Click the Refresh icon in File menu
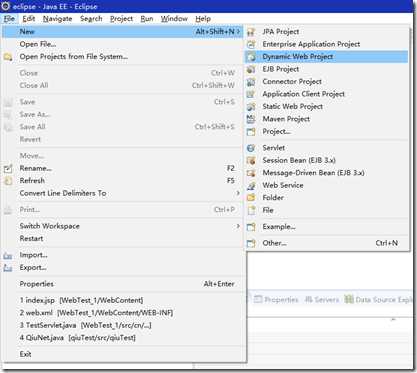Screen dimensions: 417x373 point(8,181)
